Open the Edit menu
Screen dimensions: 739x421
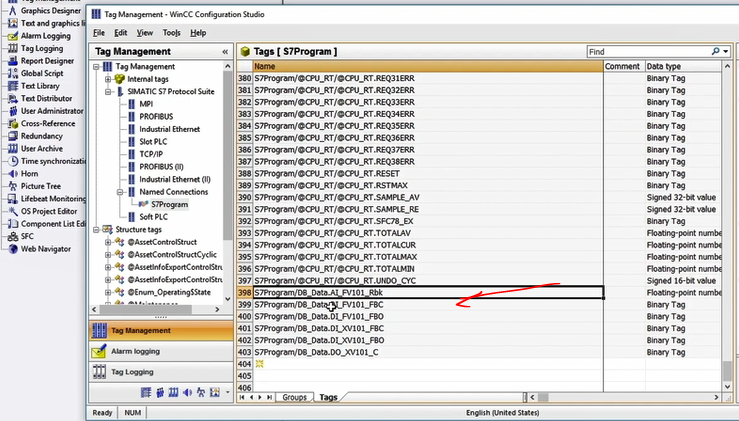[x=121, y=33]
